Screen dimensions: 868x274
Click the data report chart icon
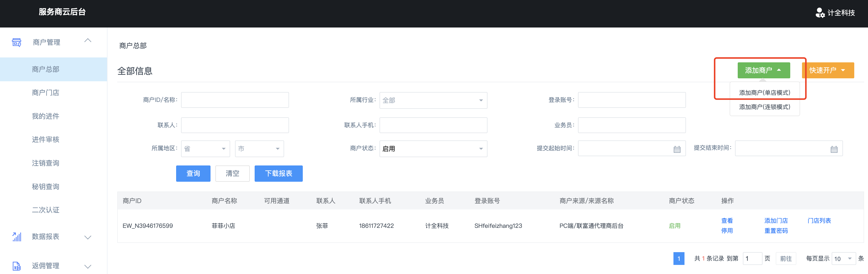[x=16, y=237]
